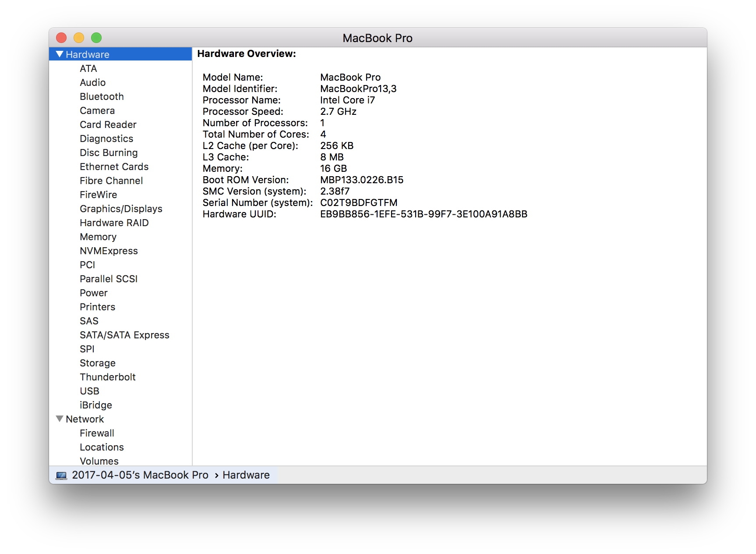The width and height of the screenshot is (756, 554).
Task: Select PCI in the sidebar
Action: [x=87, y=265]
